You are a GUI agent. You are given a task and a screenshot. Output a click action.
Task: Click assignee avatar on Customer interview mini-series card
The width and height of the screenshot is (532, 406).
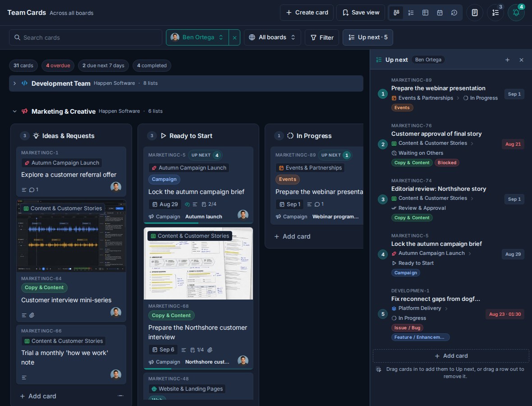(x=116, y=312)
